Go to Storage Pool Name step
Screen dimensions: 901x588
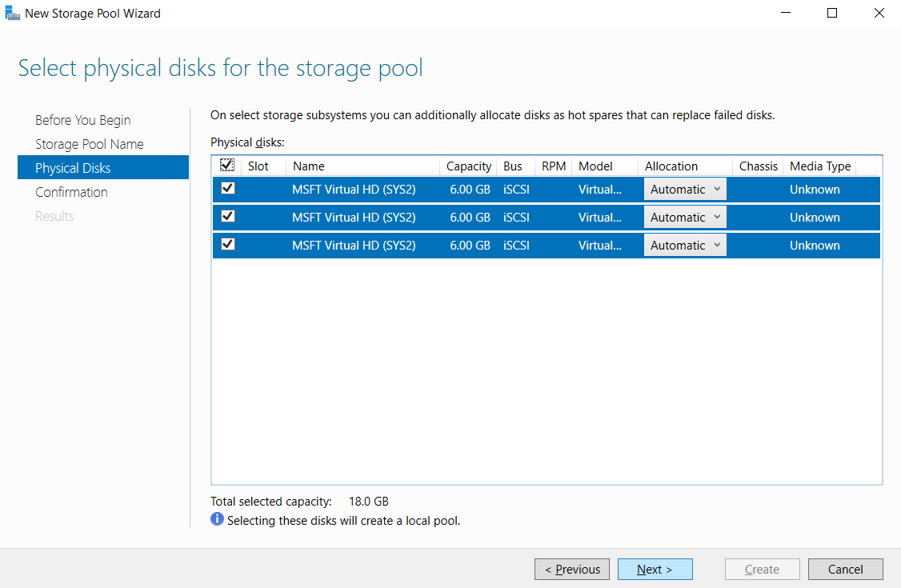(x=89, y=144)
